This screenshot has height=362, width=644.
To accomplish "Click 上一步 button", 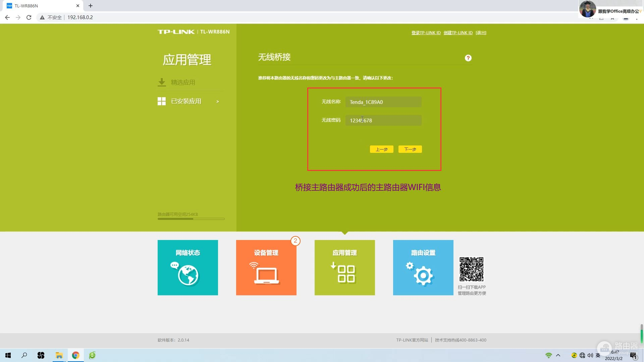I will [381, 149].
